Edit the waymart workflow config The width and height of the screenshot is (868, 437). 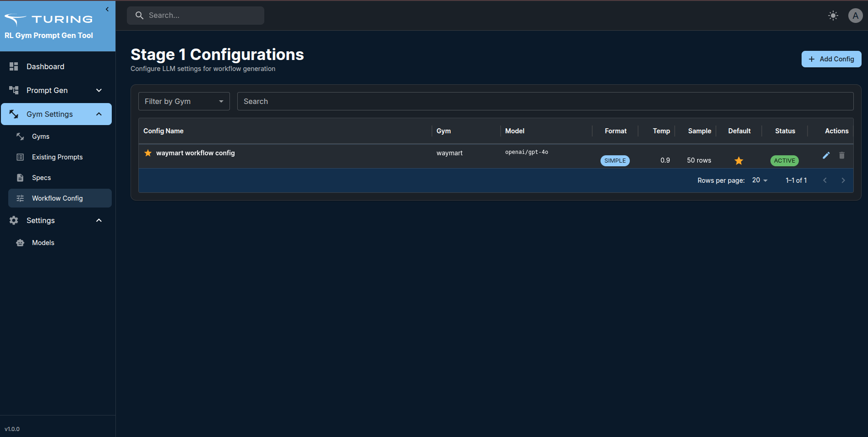click(826, 156)
